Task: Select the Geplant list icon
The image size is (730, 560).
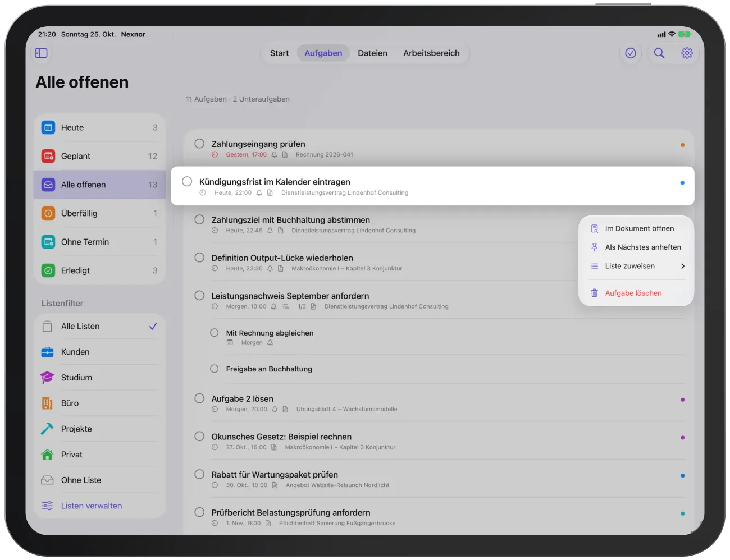Action: pyautogui.click(x=48, y=156)
